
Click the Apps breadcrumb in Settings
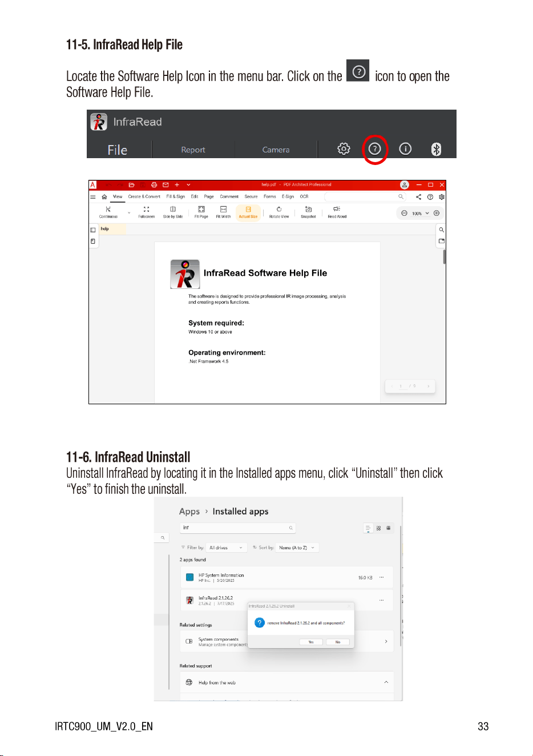tap(189, 512)
